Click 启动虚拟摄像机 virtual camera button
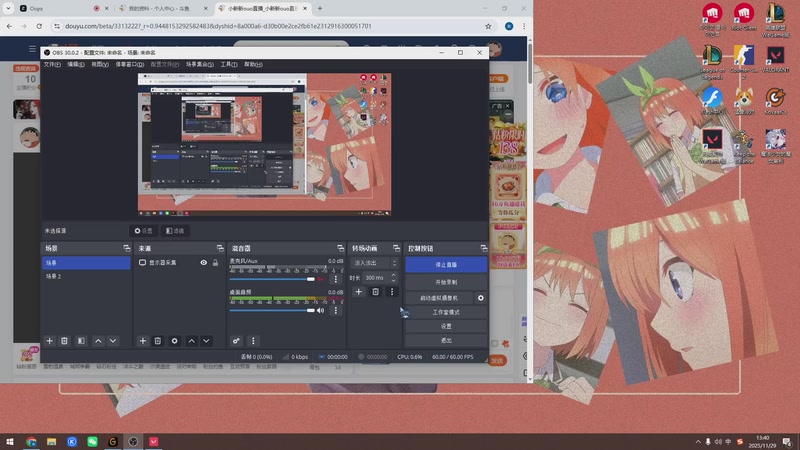The height and width of the screenshot is (450, 800). point(439,298)
